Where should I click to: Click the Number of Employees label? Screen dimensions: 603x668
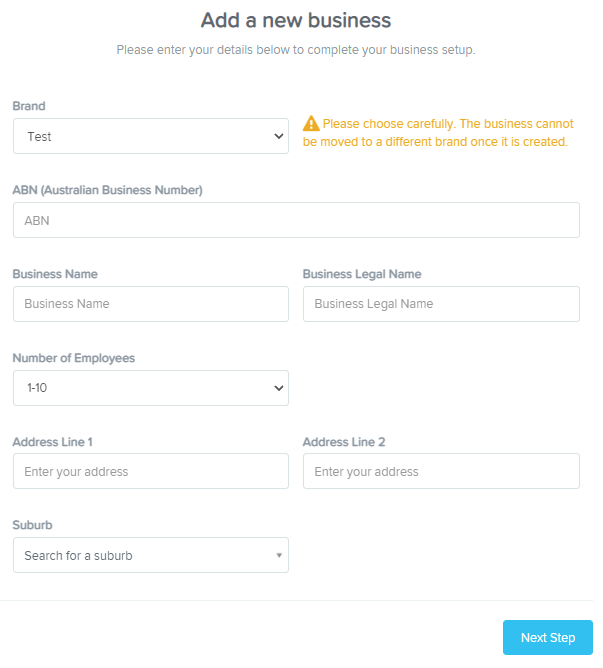pos(74,358)
